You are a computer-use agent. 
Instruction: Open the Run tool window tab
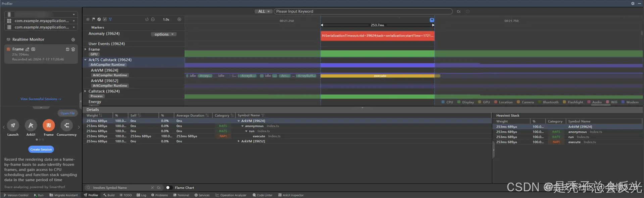click(x=39, y=195)
